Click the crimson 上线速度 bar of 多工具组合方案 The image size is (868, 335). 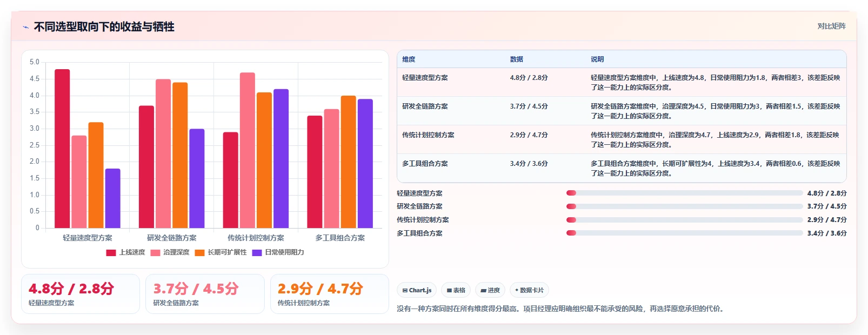[315, 172]
